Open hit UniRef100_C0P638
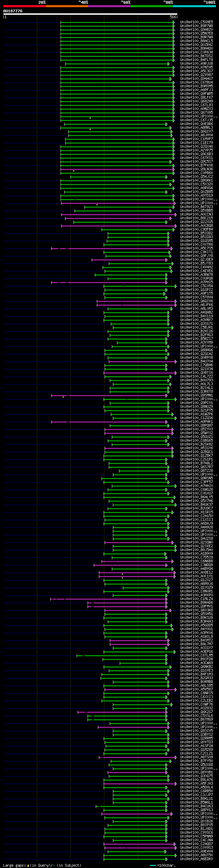Viewport: 219px width, 868px height. tap(196, 52)
